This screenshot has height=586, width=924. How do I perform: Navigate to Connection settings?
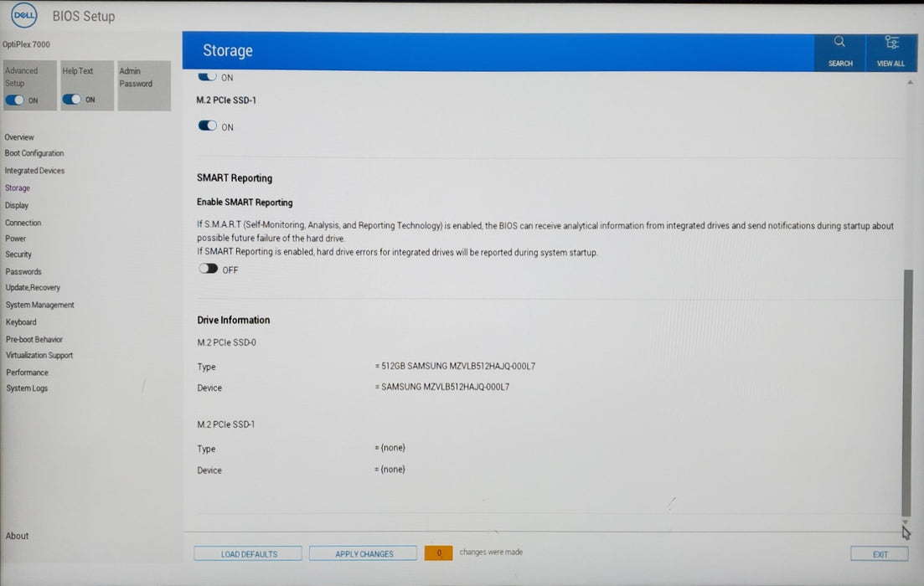(23, 223)
